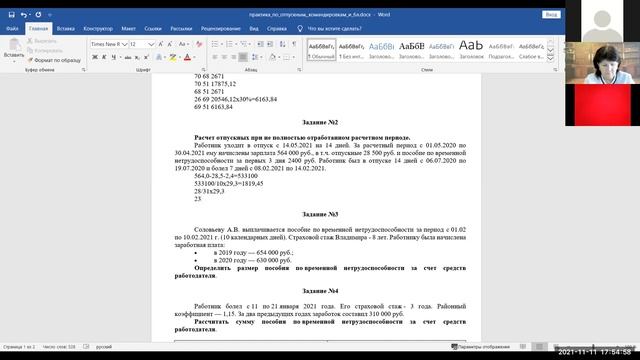Apply the Подзаголовок style

(x=501, y=50)
